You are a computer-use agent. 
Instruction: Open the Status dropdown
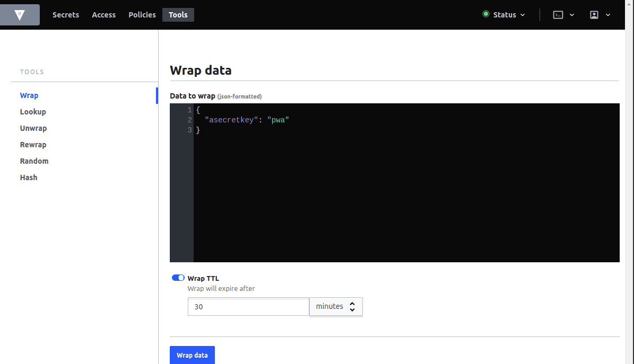click(x=504, y=14)
